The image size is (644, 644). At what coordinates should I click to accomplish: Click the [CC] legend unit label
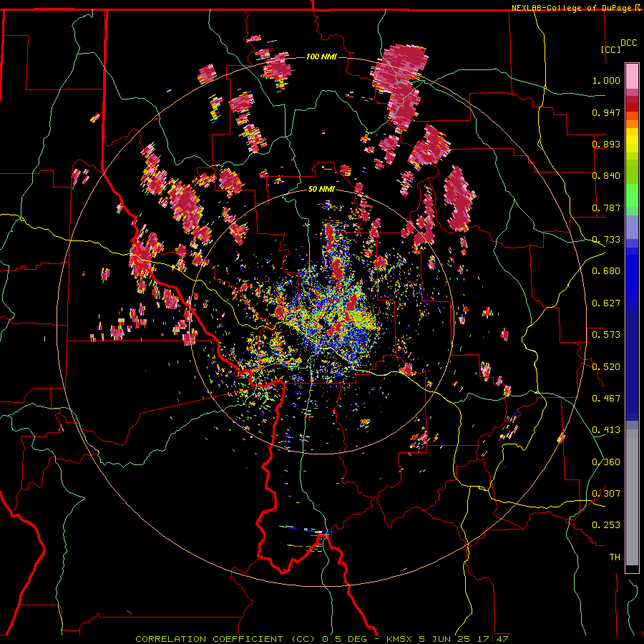point(611,49)
